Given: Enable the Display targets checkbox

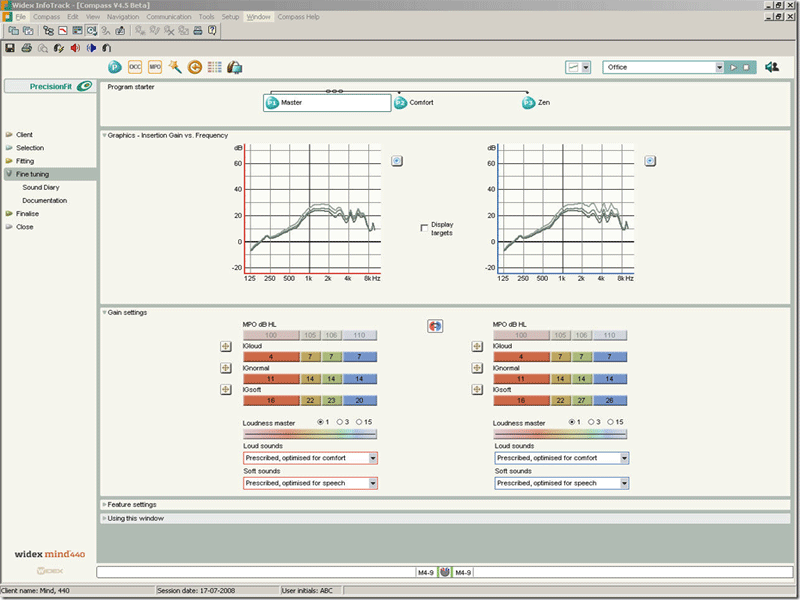Looking at the screenshot, I should pyautogui.click(x=425, y=227).
